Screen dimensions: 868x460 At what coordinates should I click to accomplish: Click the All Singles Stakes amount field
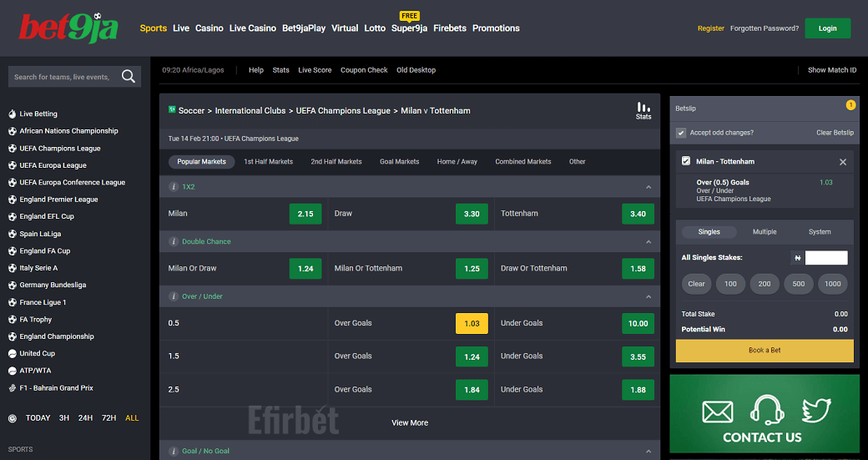[826, 257]
